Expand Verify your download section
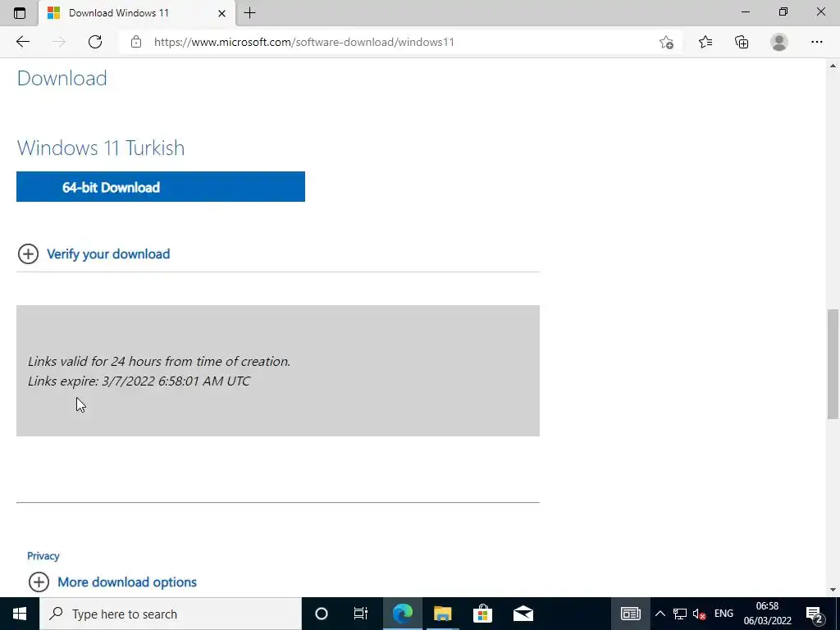The image size is (840, 630). [x=28, y=254]
